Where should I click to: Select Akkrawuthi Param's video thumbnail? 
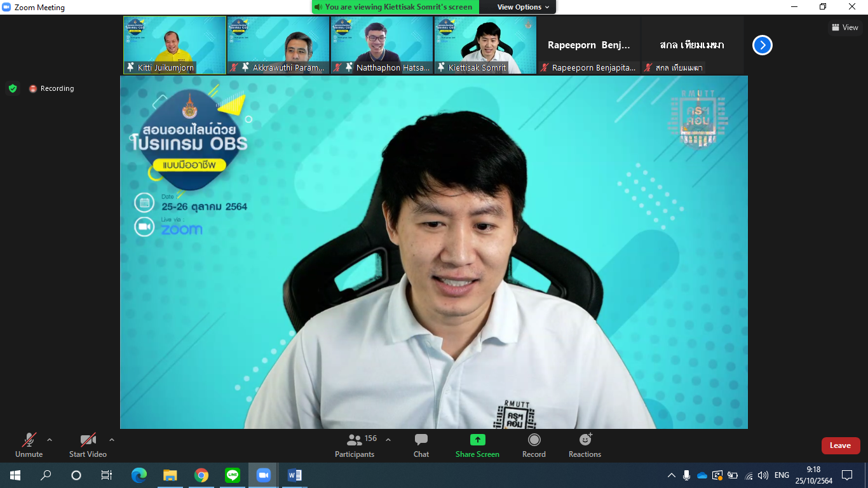pyautogui.click(x=278, y=45)
